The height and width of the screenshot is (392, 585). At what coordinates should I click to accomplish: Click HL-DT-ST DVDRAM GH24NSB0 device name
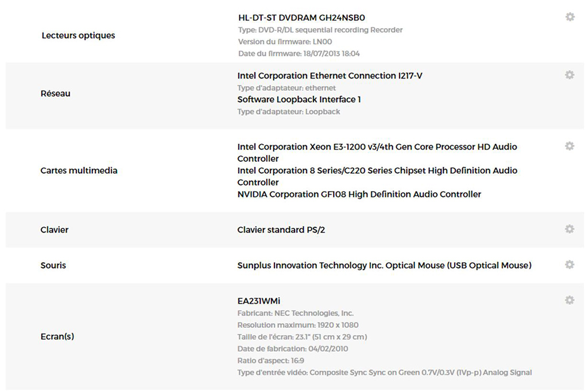(x=301, y=18)
